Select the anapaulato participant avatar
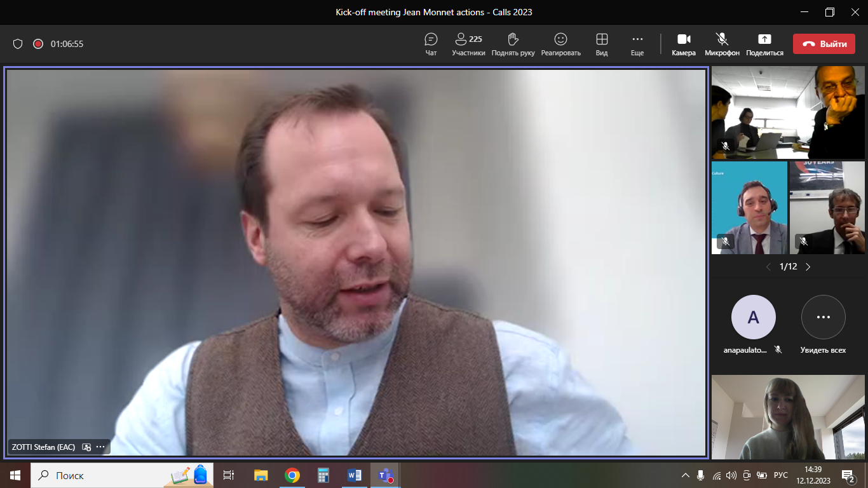 [753, 317]
